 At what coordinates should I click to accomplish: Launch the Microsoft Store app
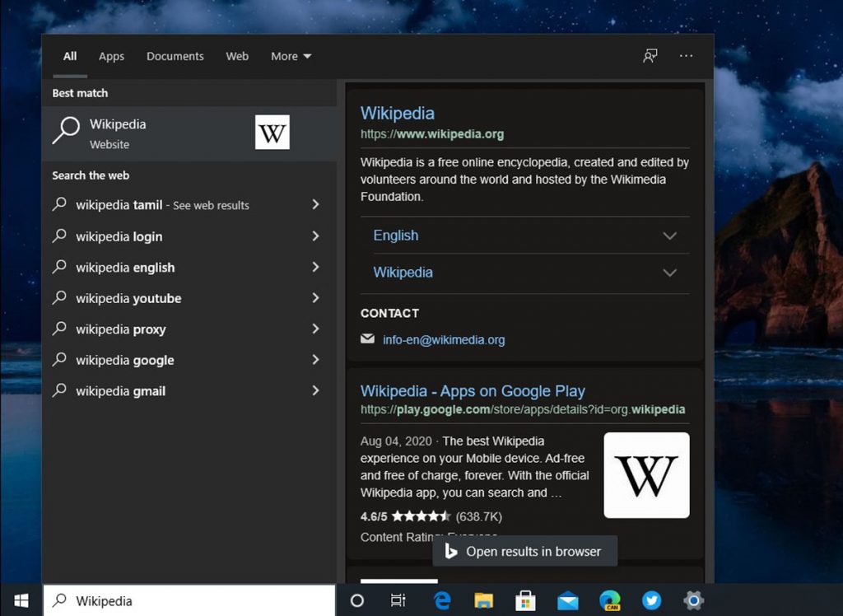(526, 600)
